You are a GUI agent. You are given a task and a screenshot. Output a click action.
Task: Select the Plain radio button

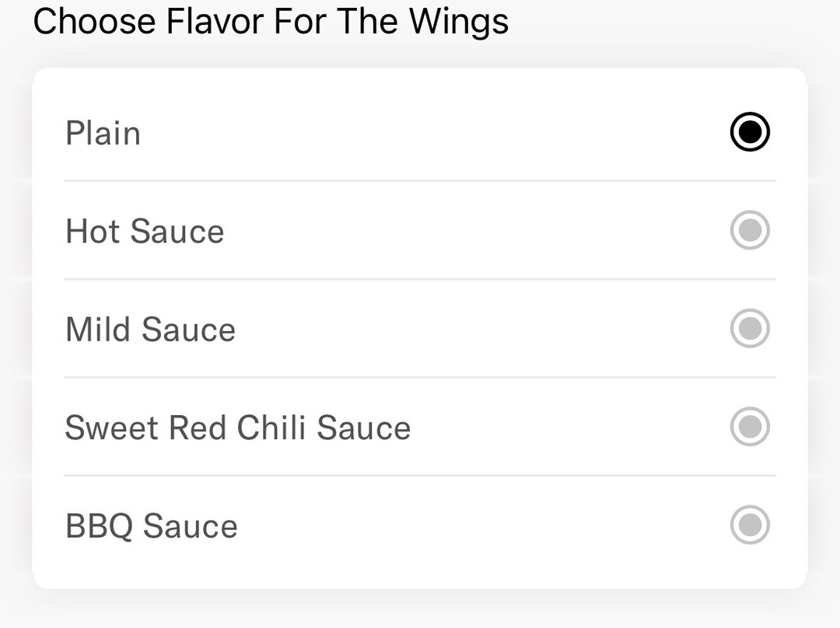(x=750, y=132)
